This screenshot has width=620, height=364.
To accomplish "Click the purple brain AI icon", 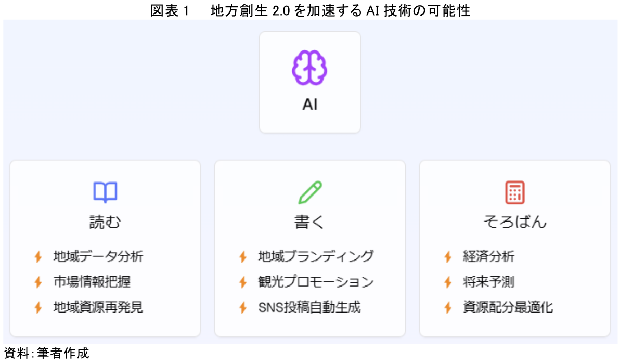I will pos(309,68).
